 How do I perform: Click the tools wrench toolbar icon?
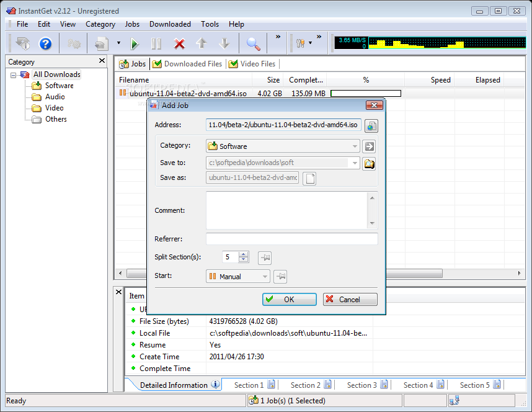[300, 43]
